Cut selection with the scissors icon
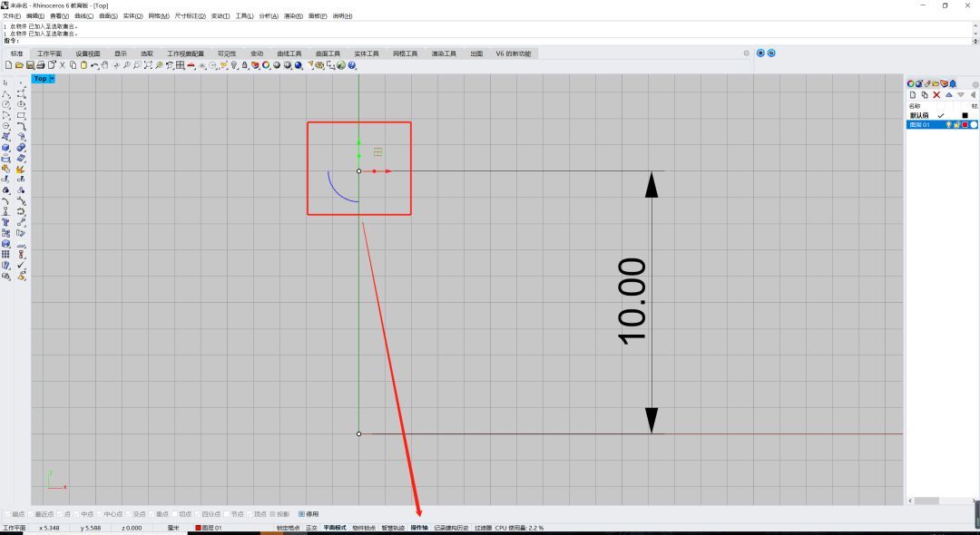 (x=62, y=65)
